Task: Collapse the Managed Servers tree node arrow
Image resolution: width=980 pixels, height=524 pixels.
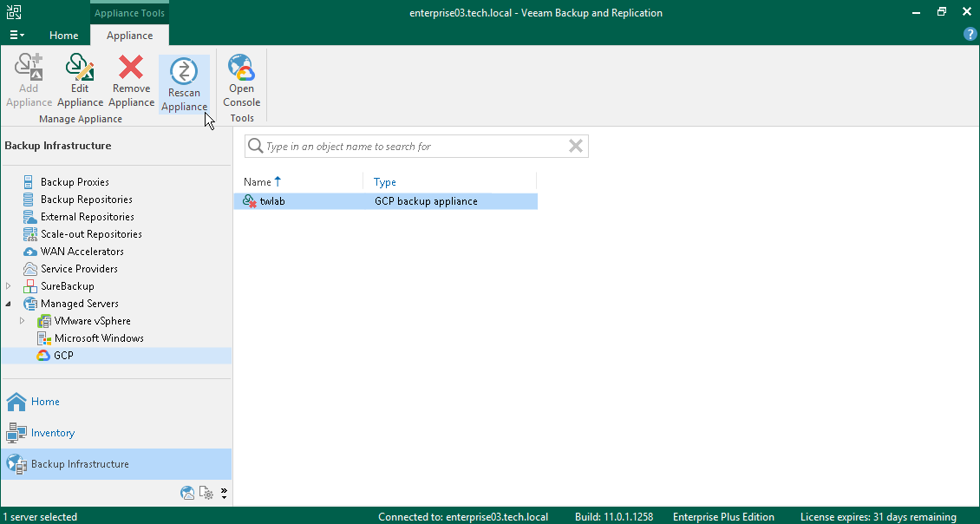Action: tap(8, 304)
